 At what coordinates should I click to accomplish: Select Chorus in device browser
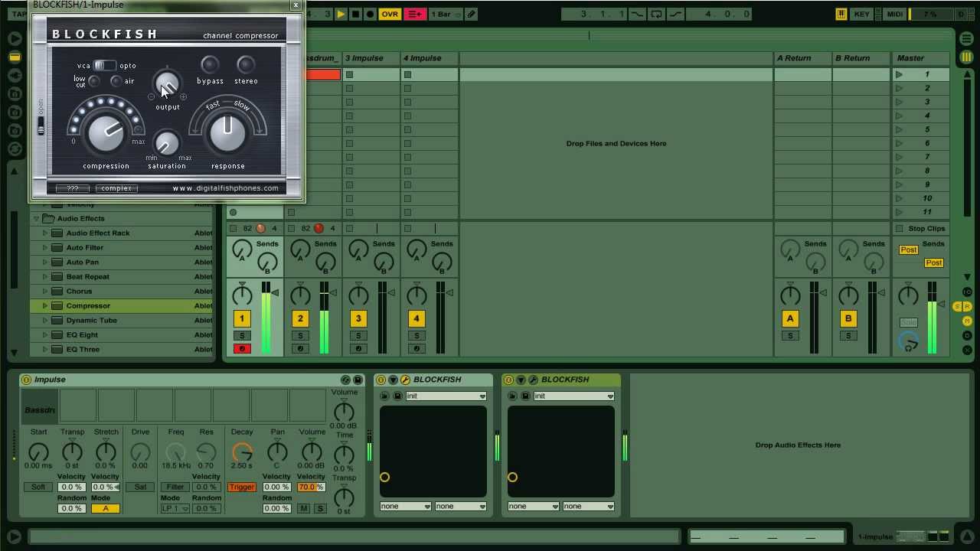[121, 292]
